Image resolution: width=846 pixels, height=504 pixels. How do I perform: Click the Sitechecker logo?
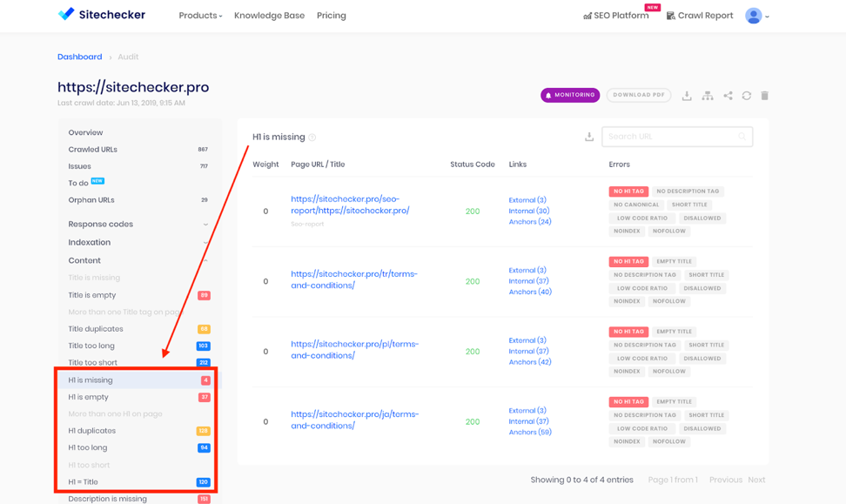pyautogui.click(x=102, y=15)
